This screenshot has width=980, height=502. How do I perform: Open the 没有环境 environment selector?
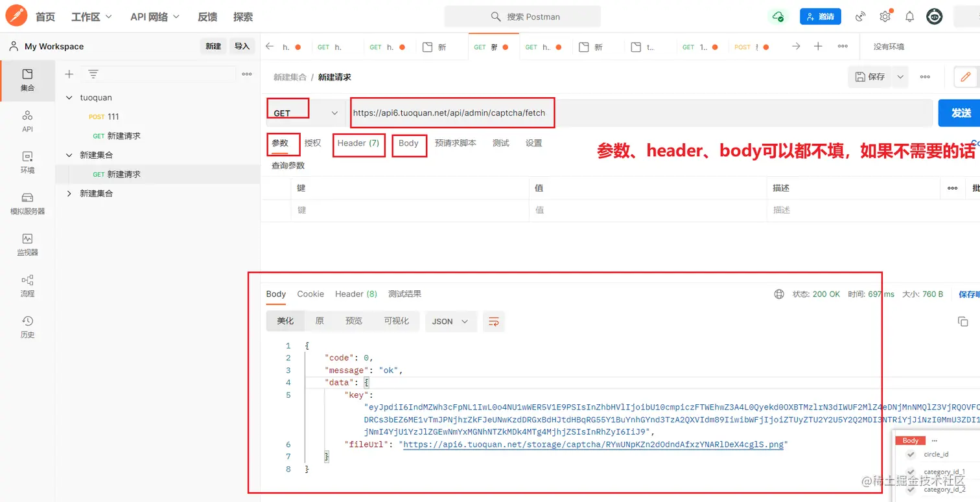889,47
